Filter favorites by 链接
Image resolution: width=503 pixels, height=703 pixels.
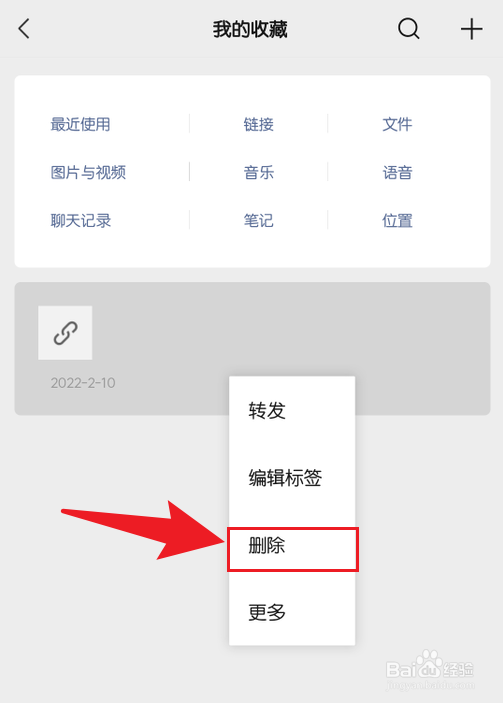point(259,124)
